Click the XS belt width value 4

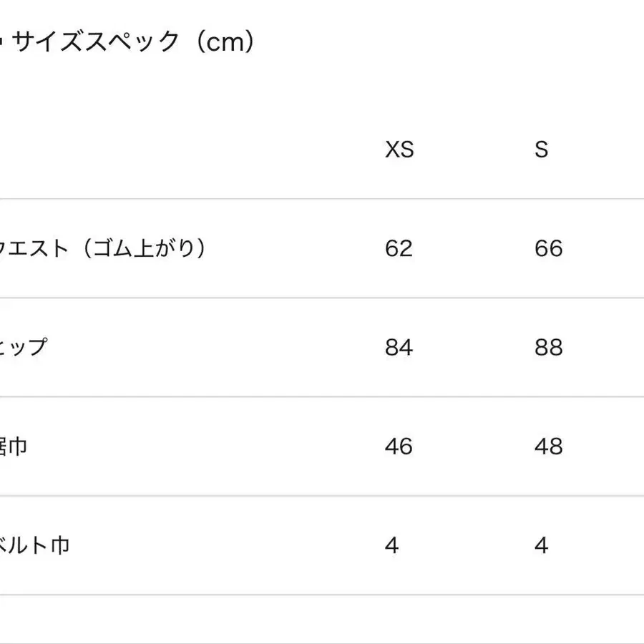coord(391,546)
